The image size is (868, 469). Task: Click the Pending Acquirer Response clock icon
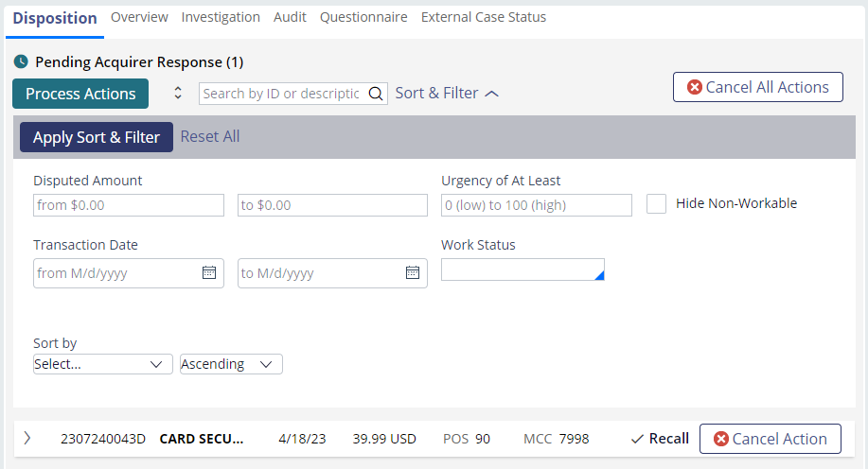click(21, 61)
